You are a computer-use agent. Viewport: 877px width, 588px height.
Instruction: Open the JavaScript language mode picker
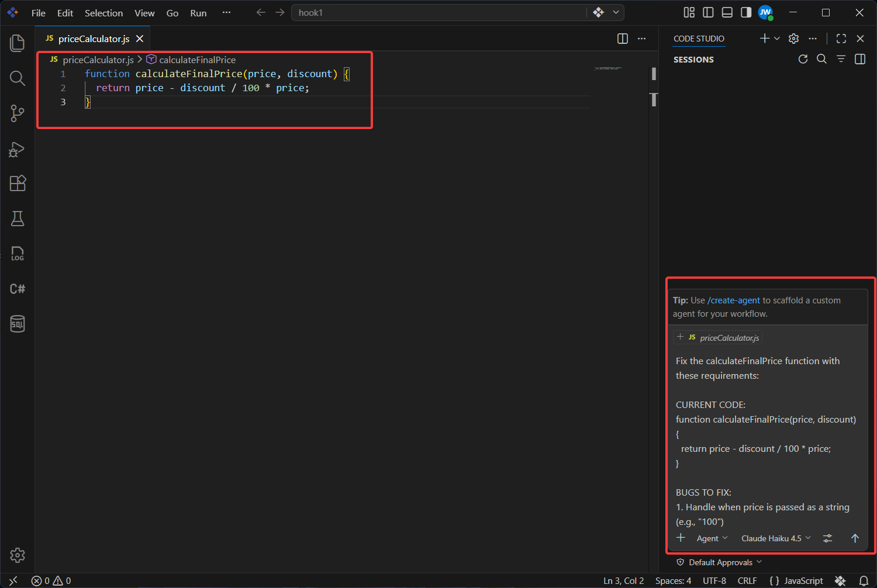point(803,580)
